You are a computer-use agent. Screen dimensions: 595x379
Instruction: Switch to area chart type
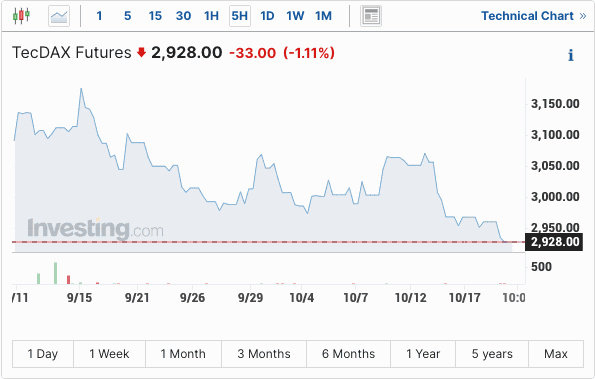(x=59, y=16)
